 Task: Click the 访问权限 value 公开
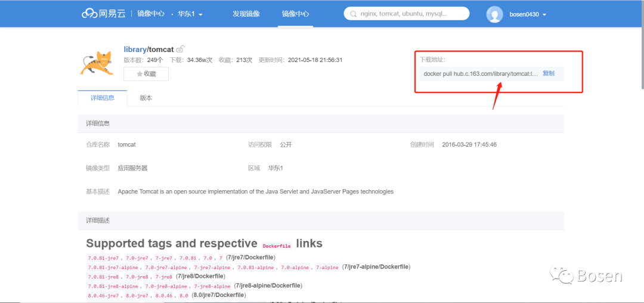point(286,144)
